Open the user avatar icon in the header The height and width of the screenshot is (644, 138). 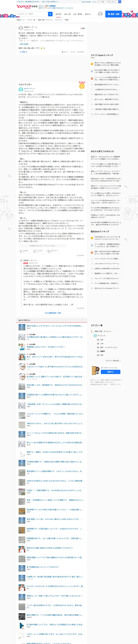(100, 14)
